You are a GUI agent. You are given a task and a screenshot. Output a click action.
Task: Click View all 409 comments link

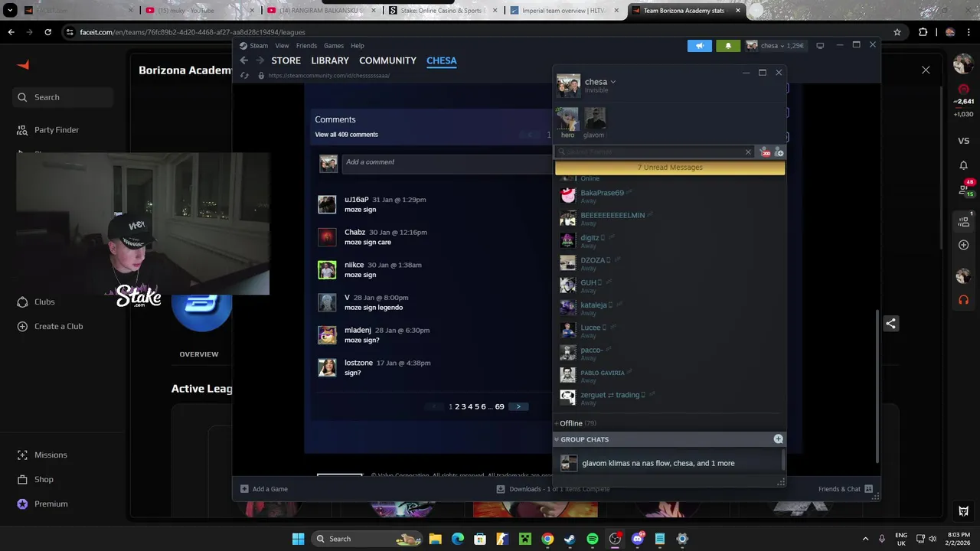346,135
